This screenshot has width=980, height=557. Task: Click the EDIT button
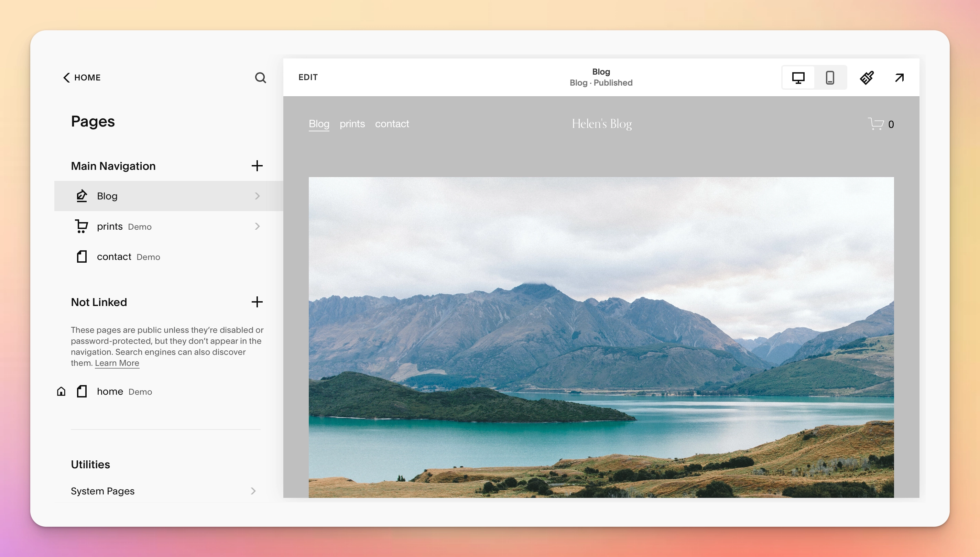tap(308, 77)
